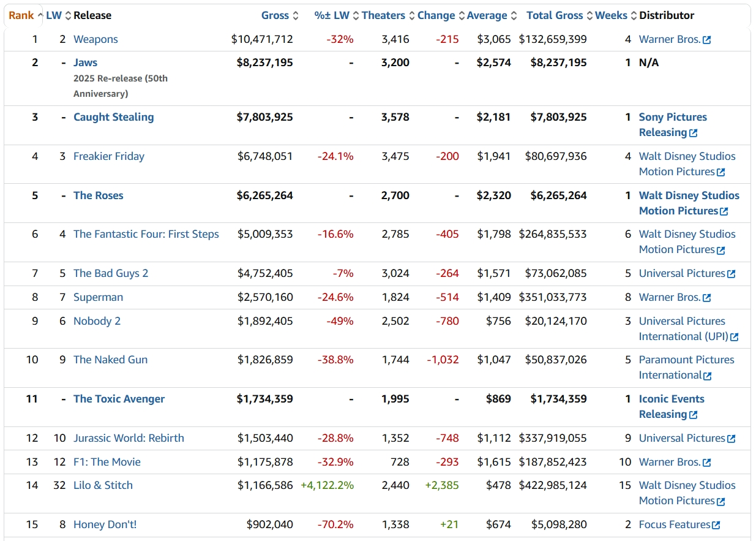Click external-link icon for Warner Bros. in Weapons row
The height and width of the screenshot is (541, 756).
707,40
